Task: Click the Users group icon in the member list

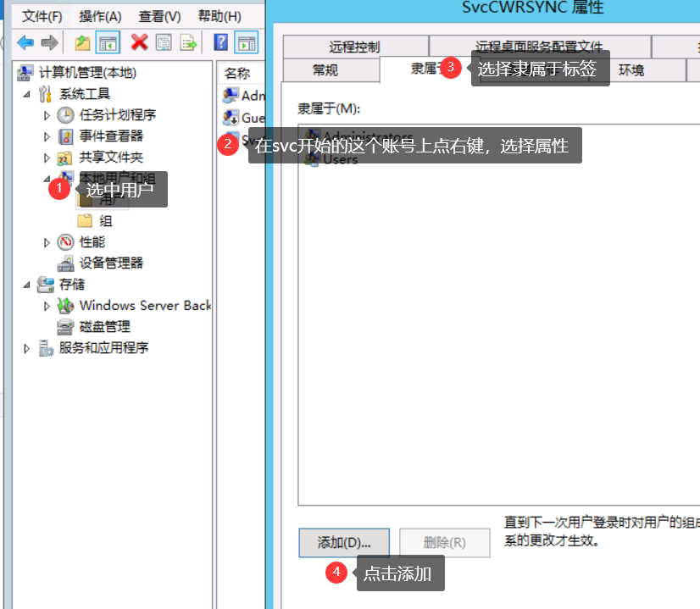Action: (312, 160)
